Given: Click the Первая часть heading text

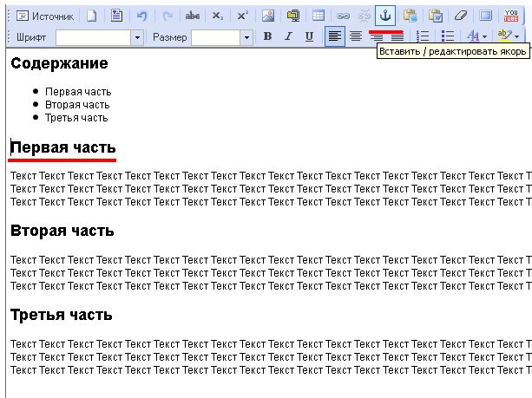Looking at the screenshot, I should coord(63,147).
